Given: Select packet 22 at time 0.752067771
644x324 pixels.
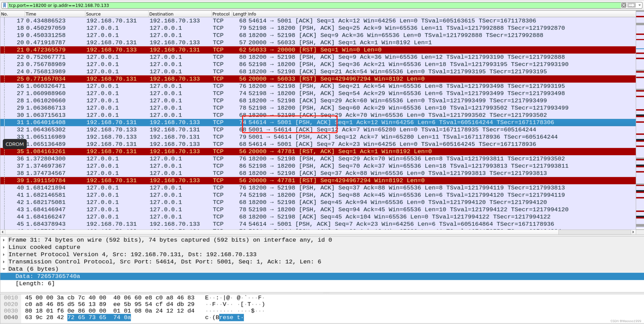Looking at the screenshot, I should [318, 57].
